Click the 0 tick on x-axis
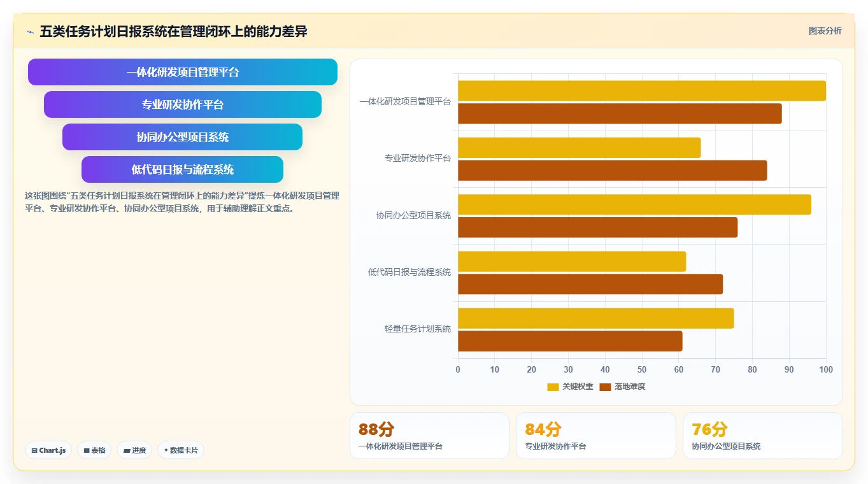868x484 pixels. [x=458, y=369]
